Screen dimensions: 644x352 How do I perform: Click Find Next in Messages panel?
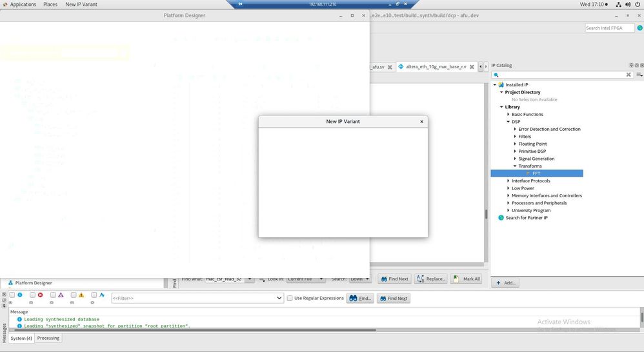394,298
